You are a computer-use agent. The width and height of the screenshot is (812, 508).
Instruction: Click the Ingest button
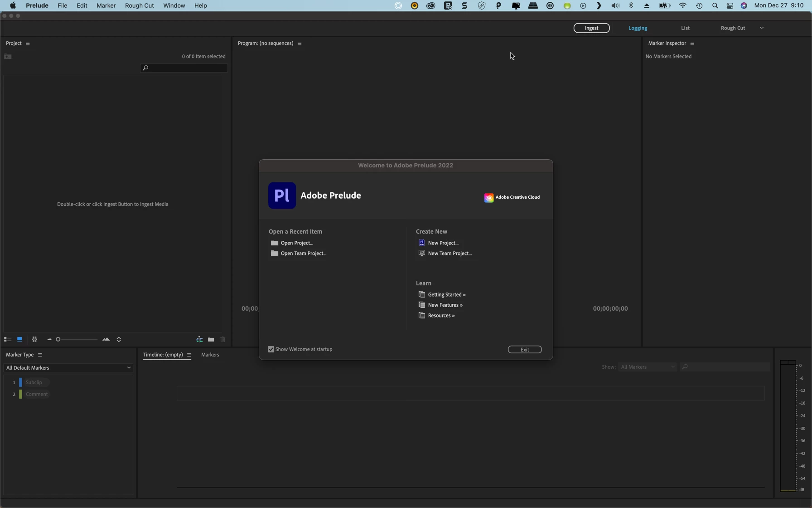click(591, 28)
